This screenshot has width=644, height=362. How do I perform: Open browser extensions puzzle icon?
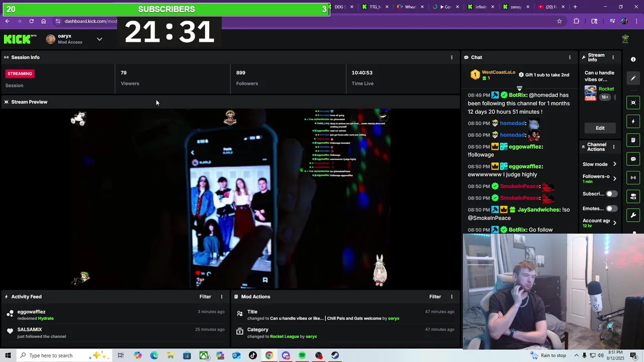click(x=577, y=21)
